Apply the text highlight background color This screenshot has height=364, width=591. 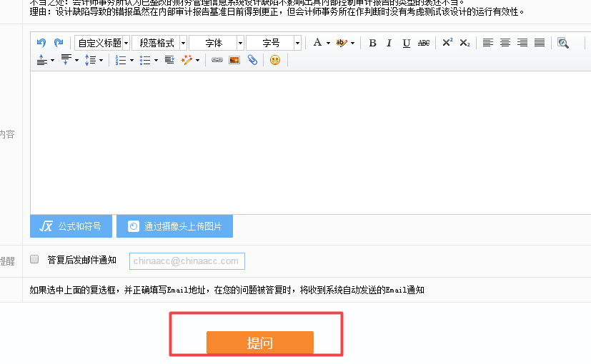(342, 43)
